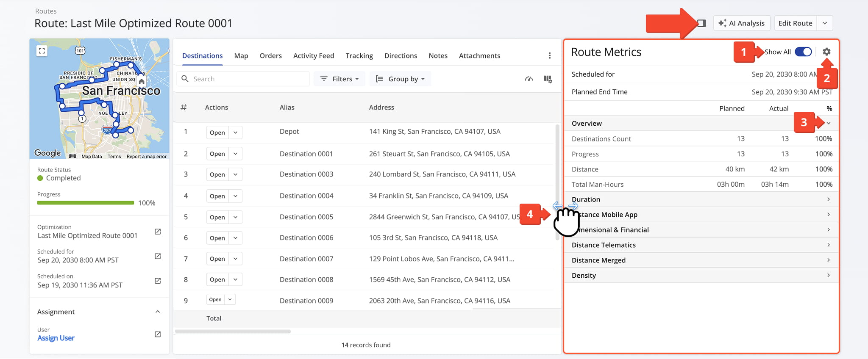Click the route Progress bar
868x359 pixels.
click(x=86, y=203)
